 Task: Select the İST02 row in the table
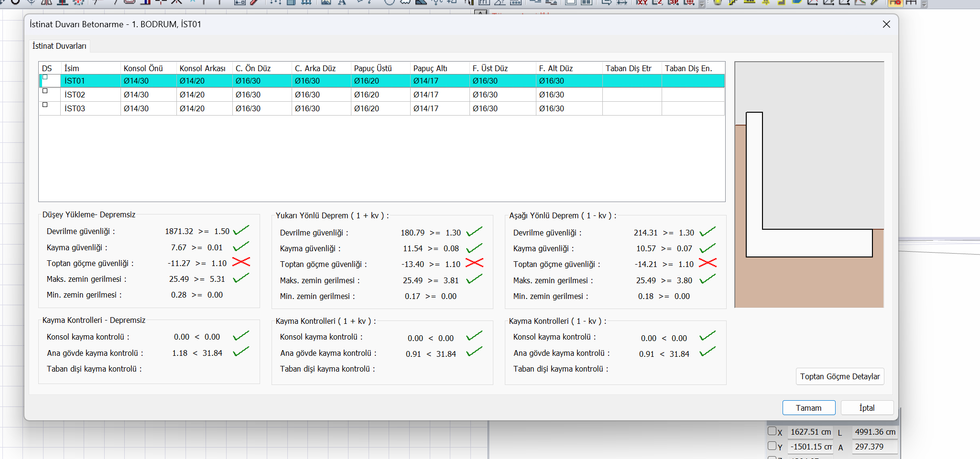click(382, 95)
